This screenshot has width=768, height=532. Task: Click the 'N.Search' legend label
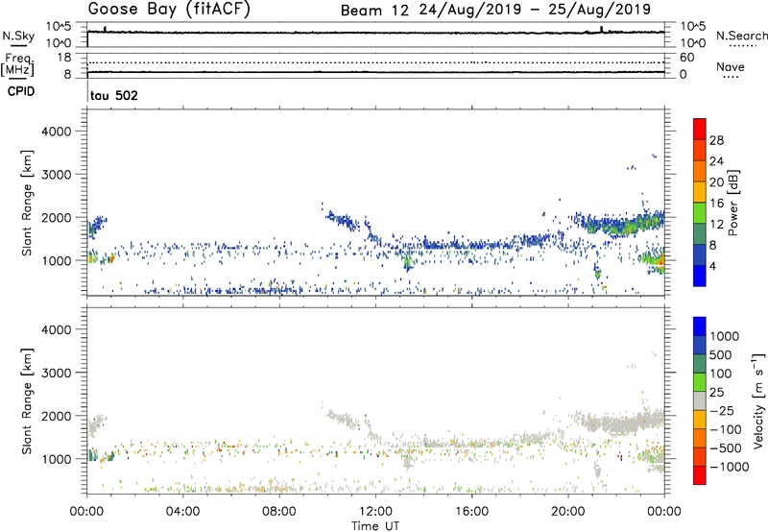(x=742, y=36)
